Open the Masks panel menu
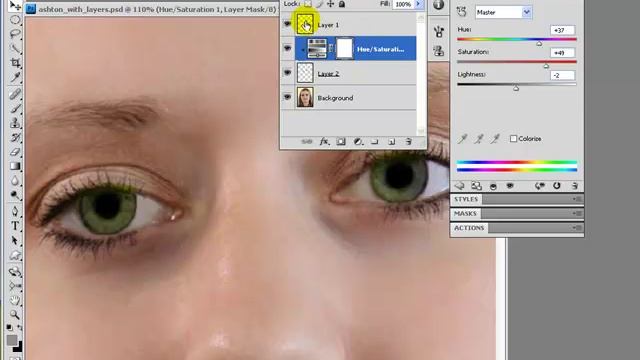Viewport: 640px width, 360px height. 577,213
